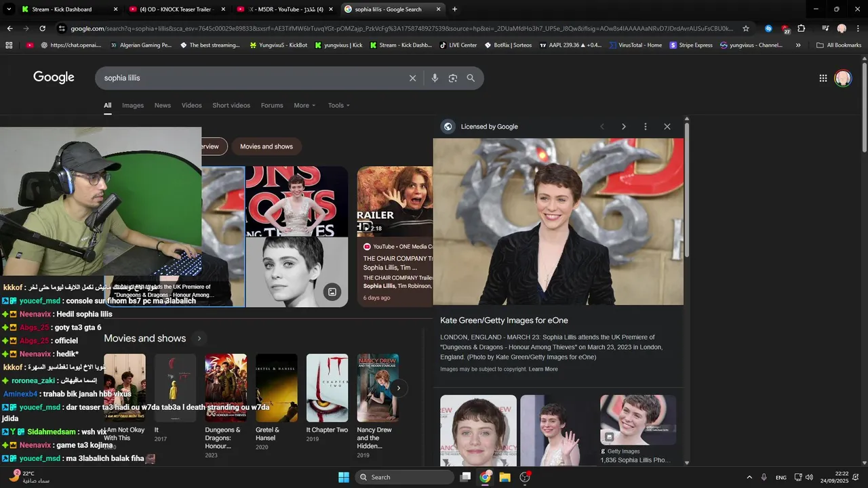Click the Windows taskbar Search box

404,477
